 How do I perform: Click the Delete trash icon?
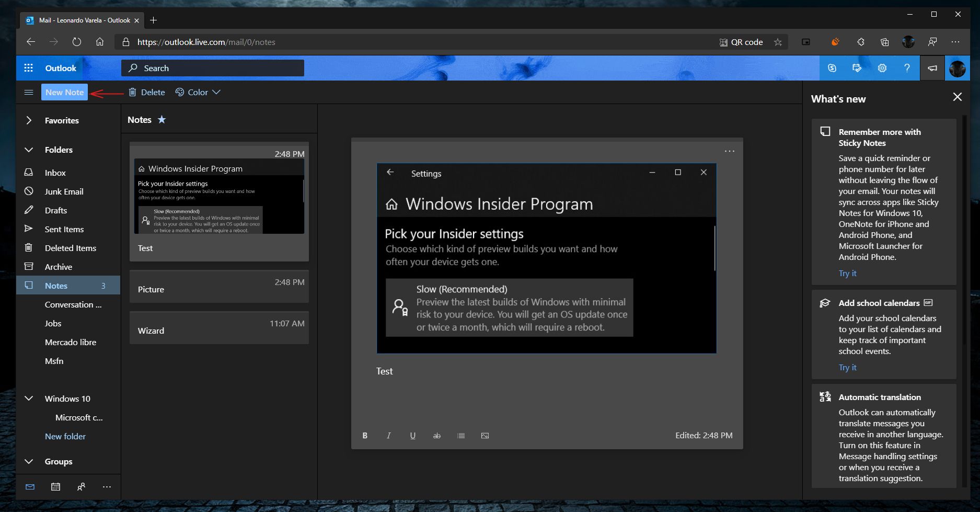132,92
